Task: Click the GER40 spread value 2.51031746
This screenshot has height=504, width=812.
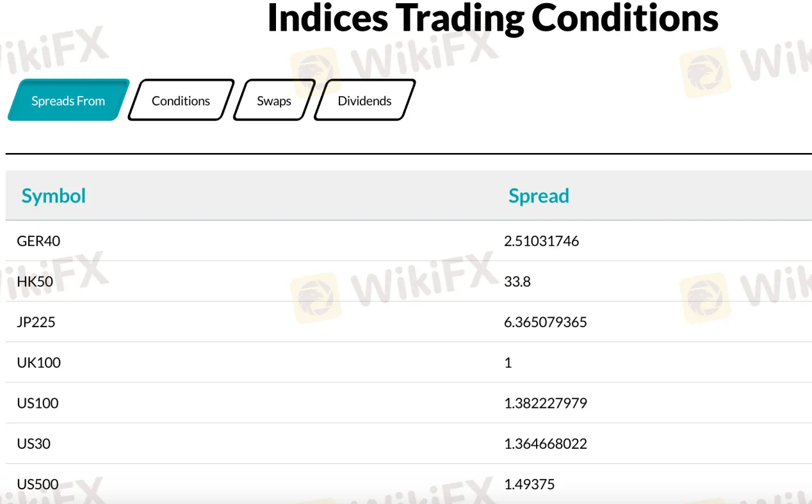Action: pos(542,241)
